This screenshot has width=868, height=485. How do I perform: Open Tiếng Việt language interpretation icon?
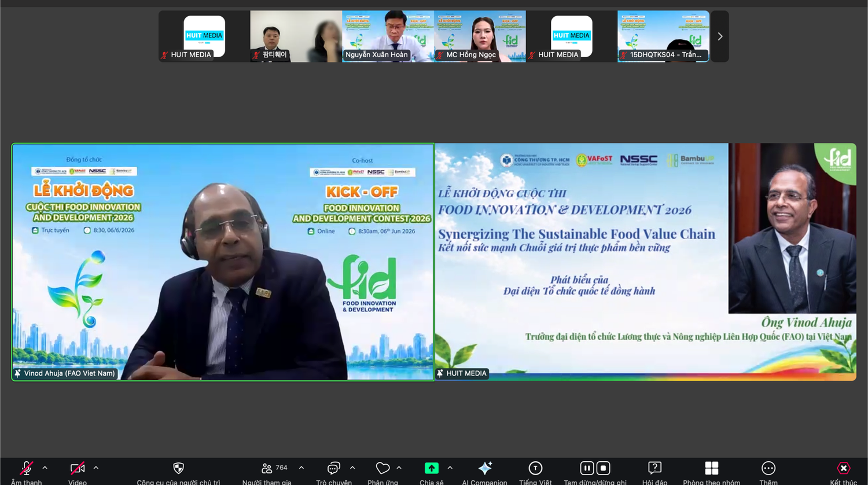click(535, 468)
